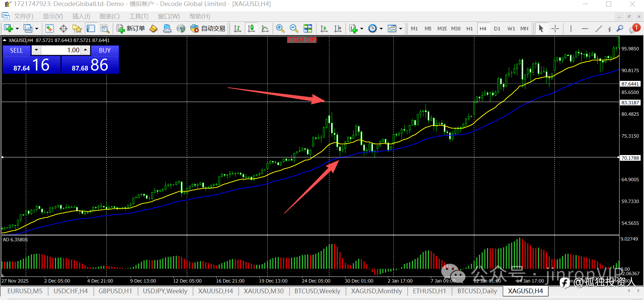This screenshot has width=644, height=300.
Task: Click the 87.64 sell price panel
Action: [x=32, y=64]
